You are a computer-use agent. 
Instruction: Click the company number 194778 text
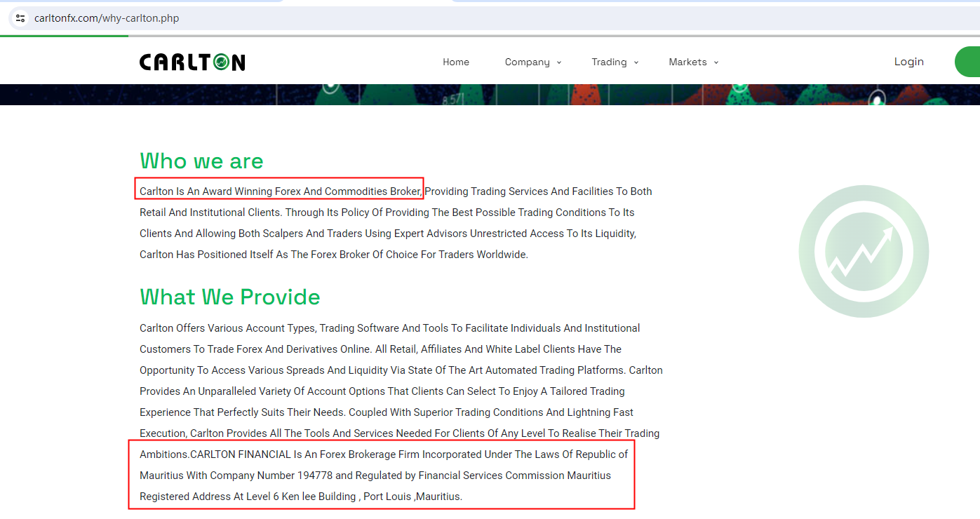(314, 476)
